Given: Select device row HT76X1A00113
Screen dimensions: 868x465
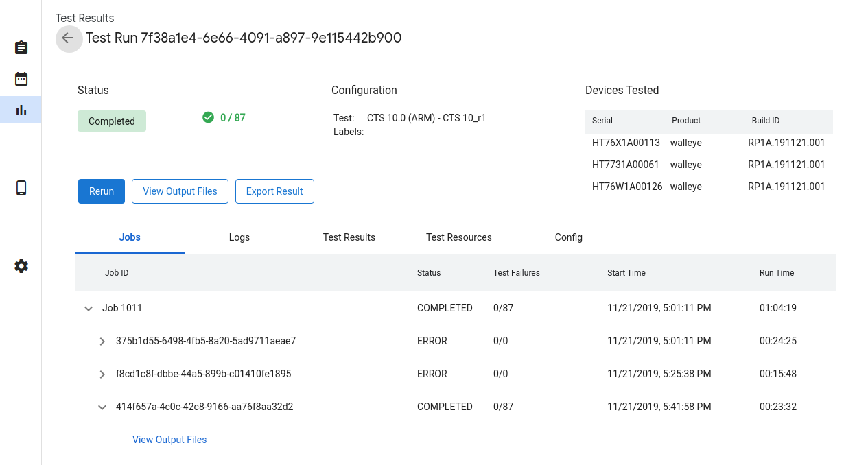Looking at the screenshot, I should (x=708, y=143).
